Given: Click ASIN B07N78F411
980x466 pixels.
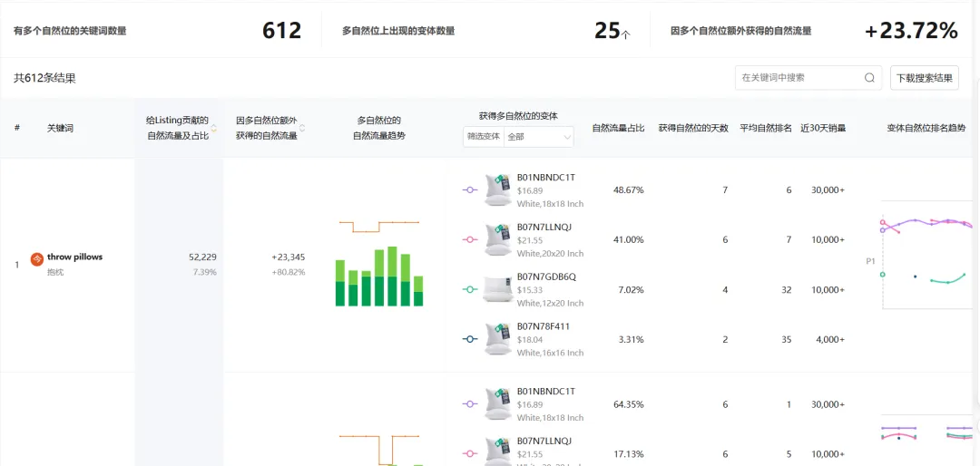Looking at the screenshot, I should click(x=544, y=326).
